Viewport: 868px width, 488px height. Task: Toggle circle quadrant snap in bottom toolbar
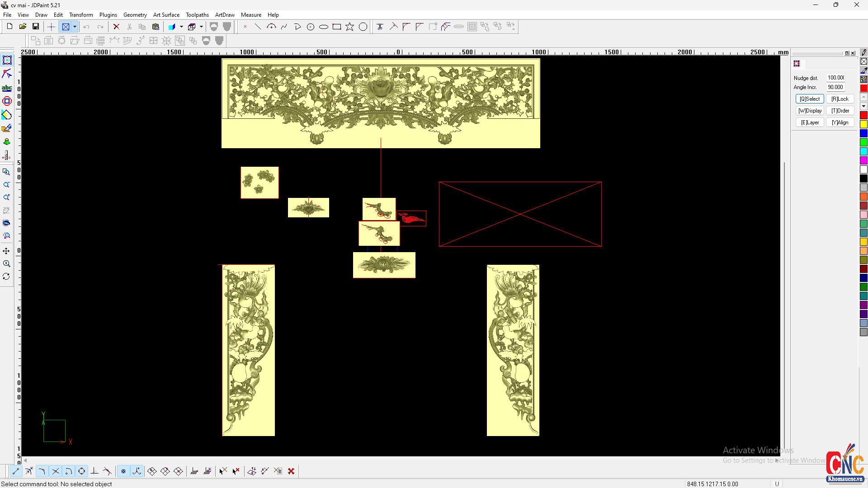coord(81,471)
